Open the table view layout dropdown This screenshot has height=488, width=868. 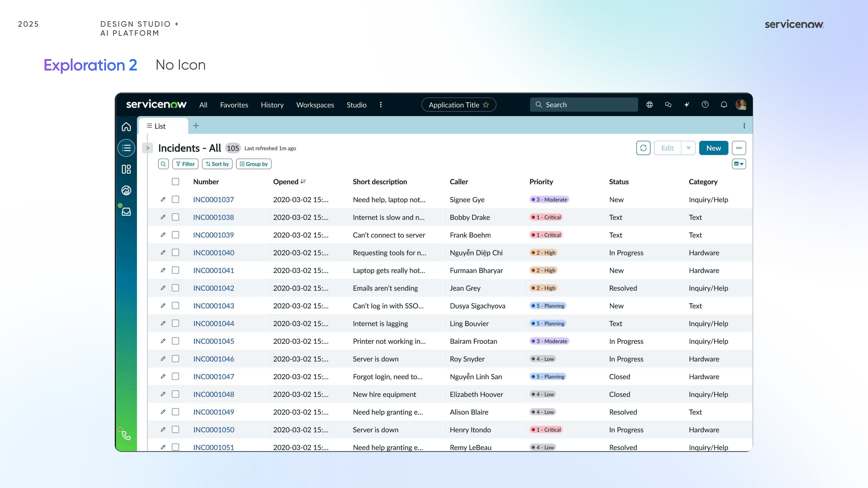click(x=739, y=164)
